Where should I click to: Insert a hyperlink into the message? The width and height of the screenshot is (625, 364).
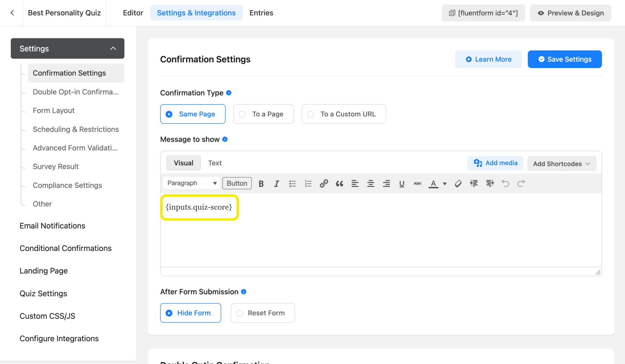pos(323,183)
